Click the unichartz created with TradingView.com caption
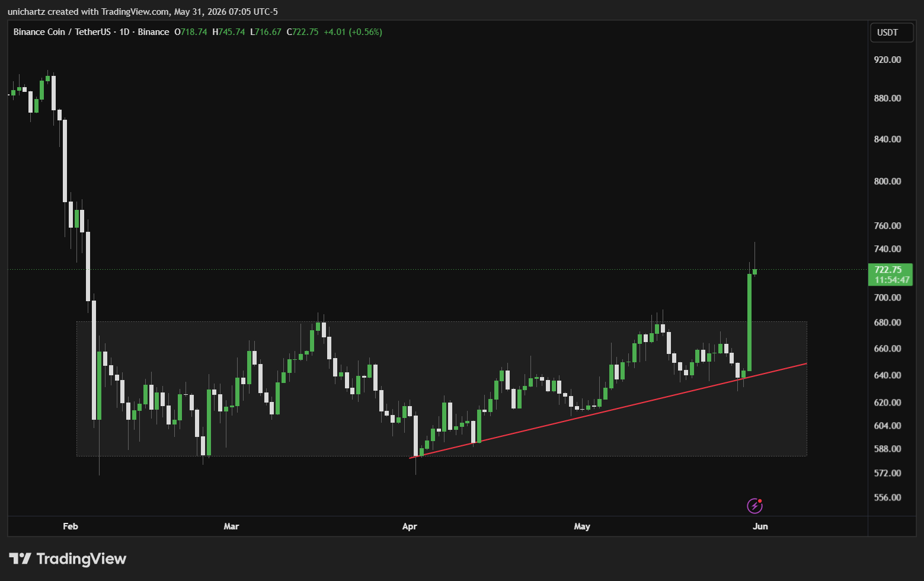 pos(142,12)
